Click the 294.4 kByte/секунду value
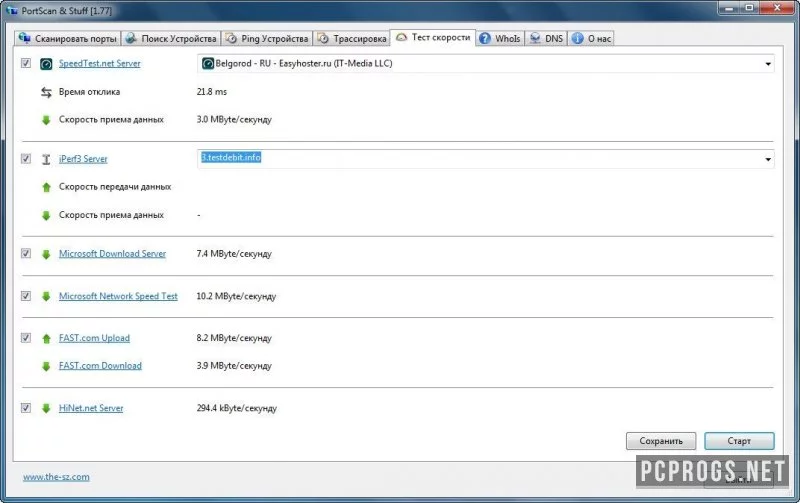Screen dimensions: 800x503 tap(237, 408)
